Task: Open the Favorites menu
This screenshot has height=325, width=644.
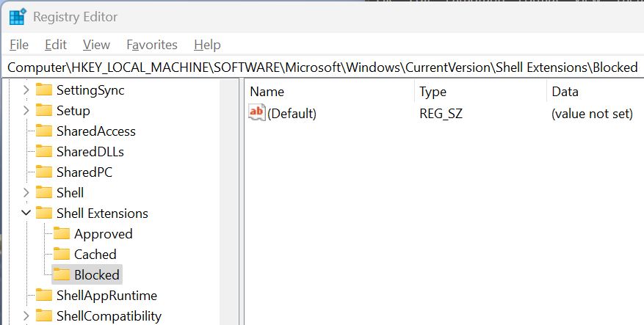Action: click(x=151, y=44)
